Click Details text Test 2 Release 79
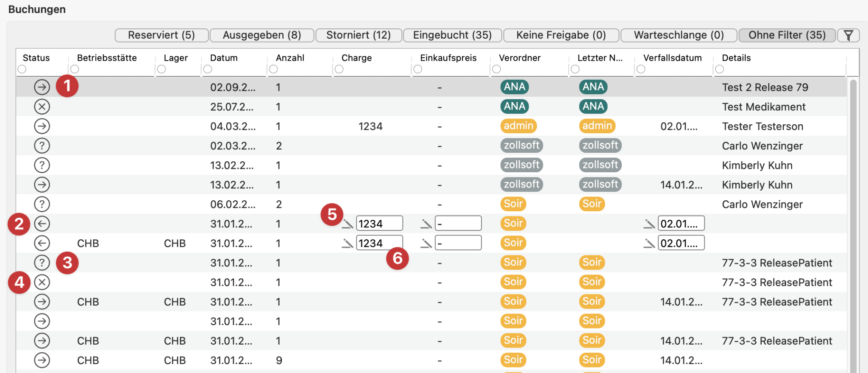868x373 pixels. (765, 87)
